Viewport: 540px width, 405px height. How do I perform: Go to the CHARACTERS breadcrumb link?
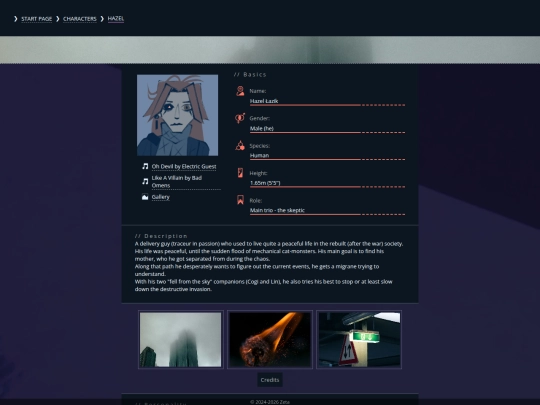coord(80,19)
